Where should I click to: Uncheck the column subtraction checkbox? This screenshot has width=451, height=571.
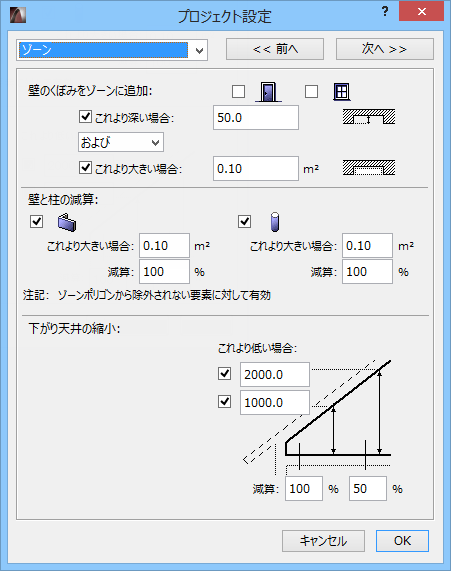244,221
